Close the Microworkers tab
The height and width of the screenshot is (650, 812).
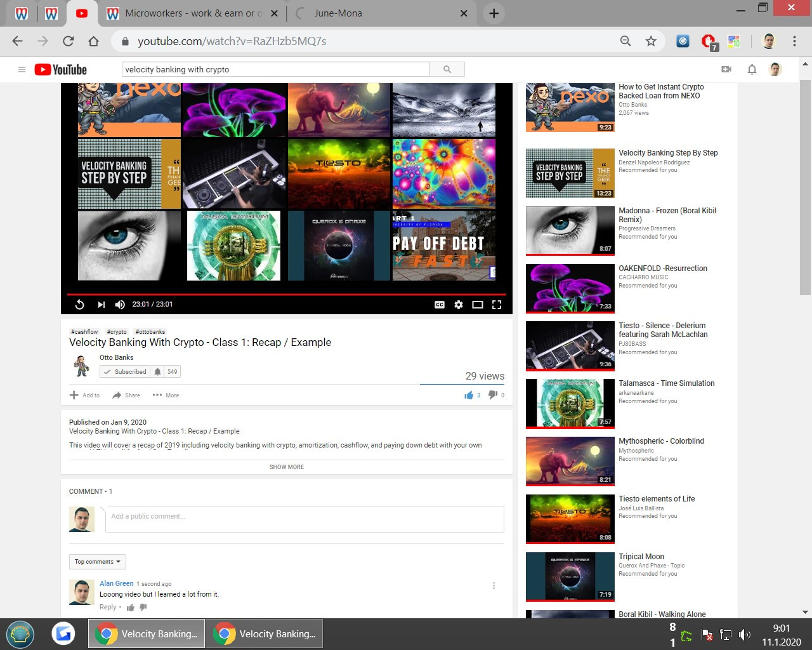274,13
